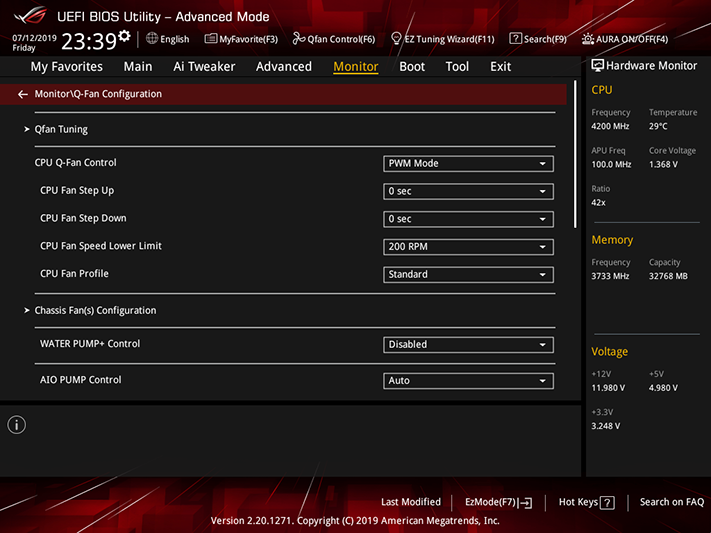Switch to the Tool tab

tap(457, 67)
